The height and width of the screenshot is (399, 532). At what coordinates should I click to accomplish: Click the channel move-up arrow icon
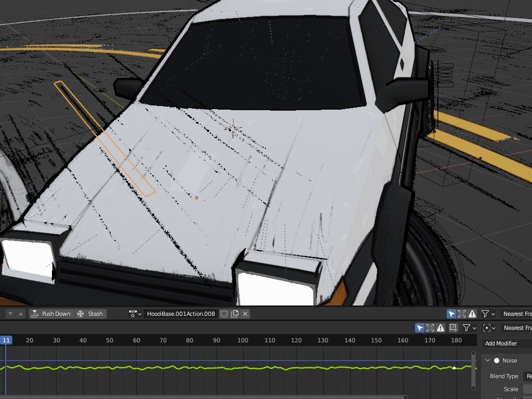(x=20, y=313)
